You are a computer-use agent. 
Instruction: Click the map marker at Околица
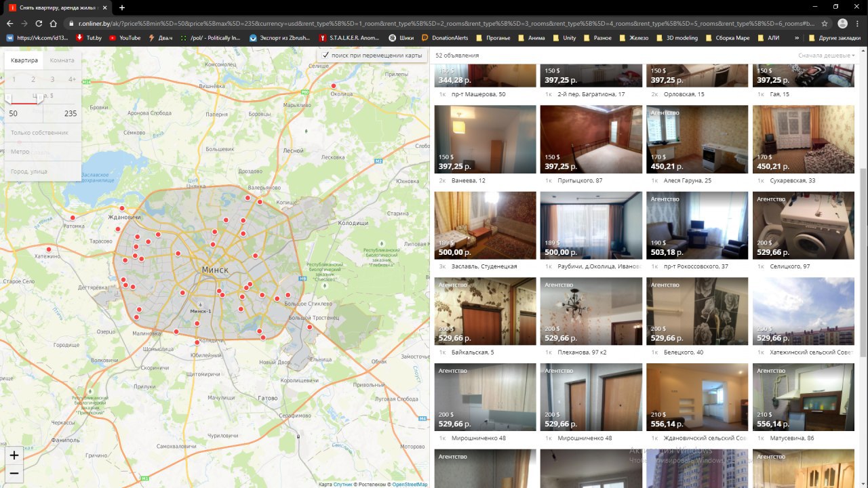pos(334,86)
